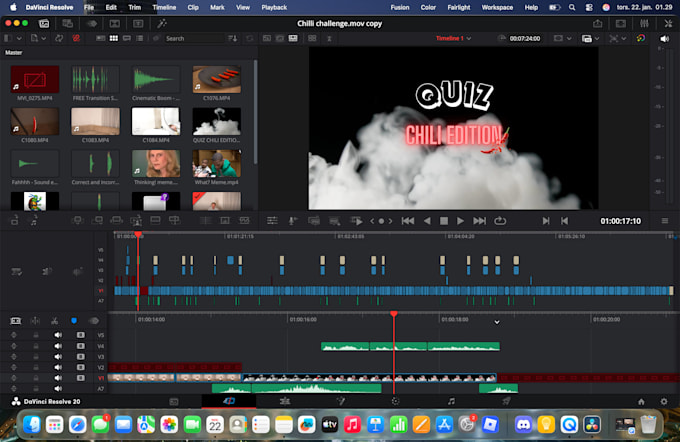Open the Edit page tab
Screen dimensions: 680x442
pyautogui.click(x=285, y=401)
